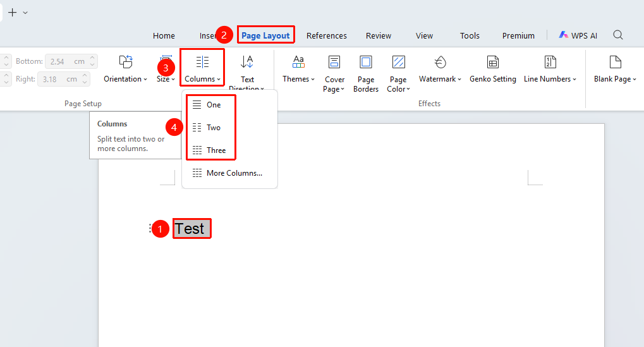The width and height of the screenshot is (644, 347).
Task: Switch to the Home tab
Action: point(164,36)
